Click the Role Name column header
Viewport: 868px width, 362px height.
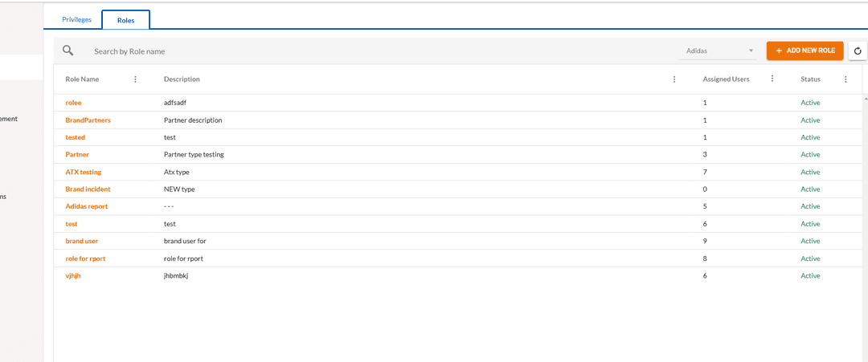point(82,79)
